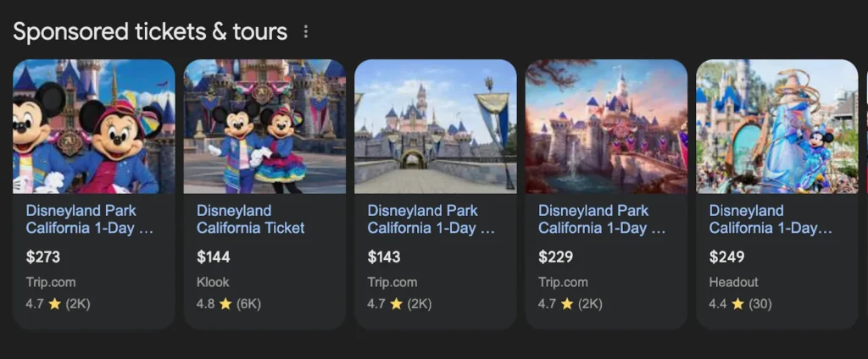Open the $229 Disneyland Park California 1-Day link

(x=602, y=219)
